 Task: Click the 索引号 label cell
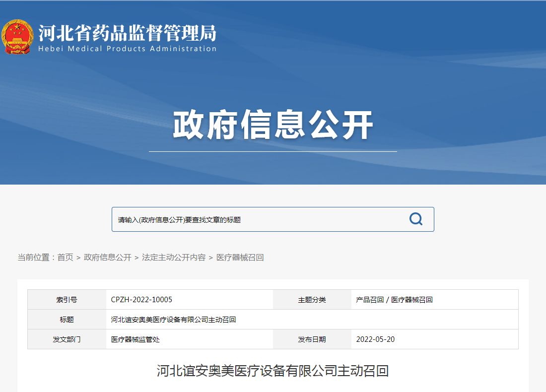[x=67, y=300]
